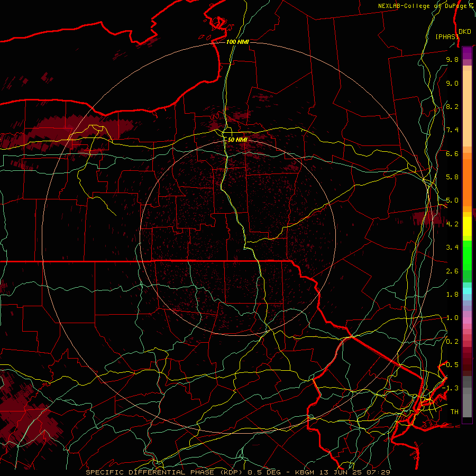This screenshot has height=476, width=476.
Task: Click the cyan band of the color scale
Action: pos(467,291)
